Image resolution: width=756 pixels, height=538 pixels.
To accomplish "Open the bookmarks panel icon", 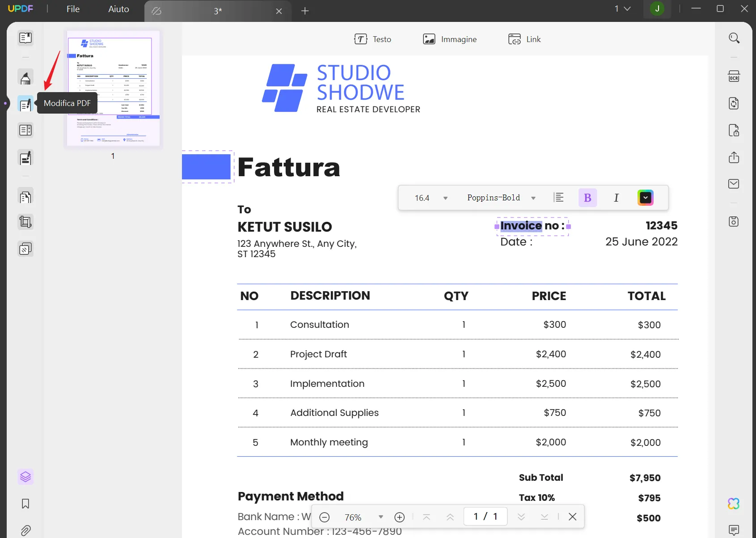I will click(x=25, y=504).
